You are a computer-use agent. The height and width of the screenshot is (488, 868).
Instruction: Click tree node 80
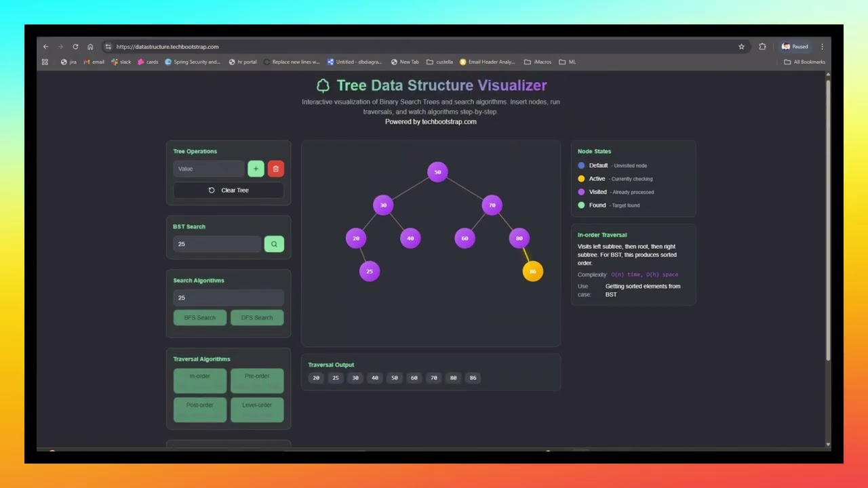519,238
